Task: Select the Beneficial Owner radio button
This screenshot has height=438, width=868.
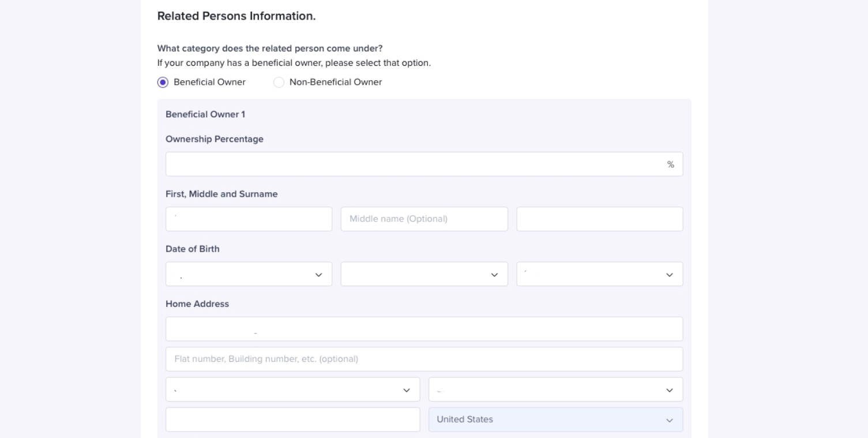Action: [163, 83]
